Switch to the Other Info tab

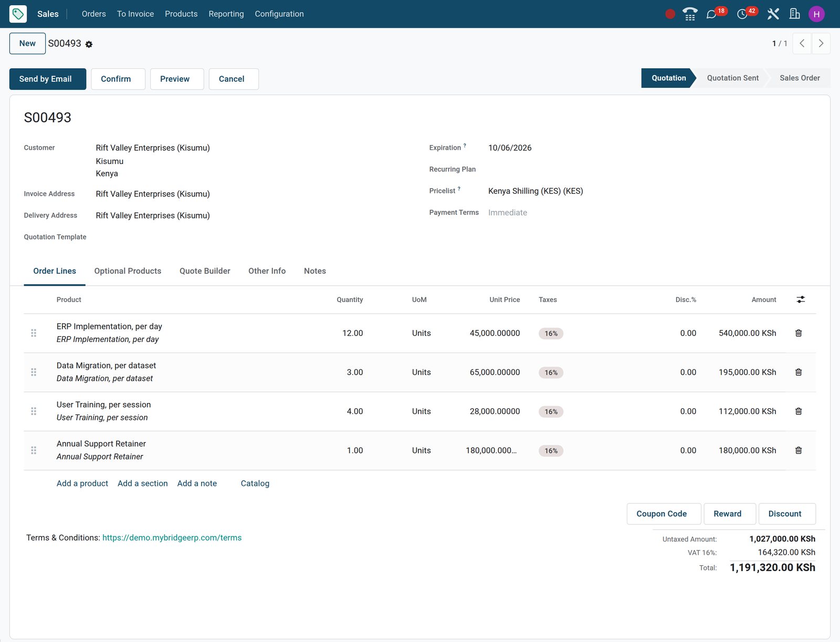coord(267,271)
